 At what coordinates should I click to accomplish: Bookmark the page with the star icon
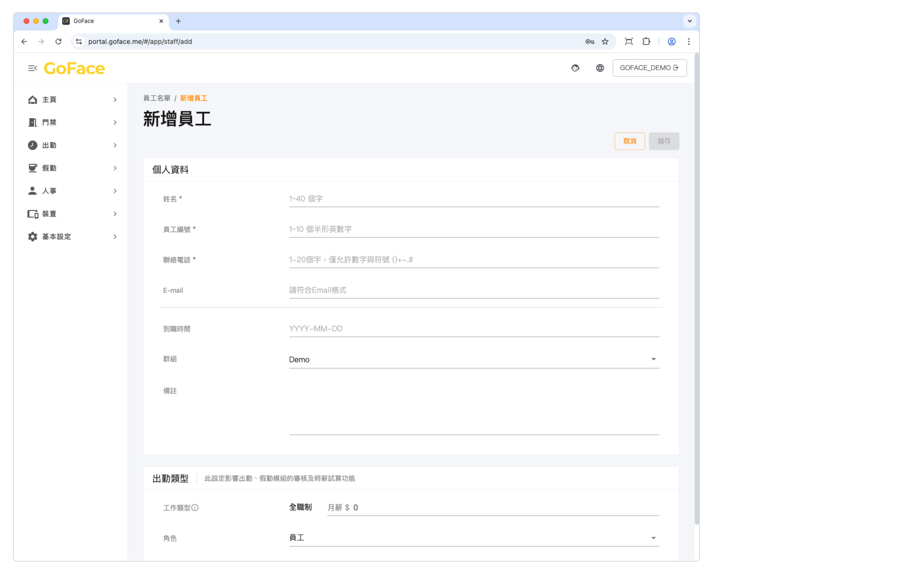605,42
